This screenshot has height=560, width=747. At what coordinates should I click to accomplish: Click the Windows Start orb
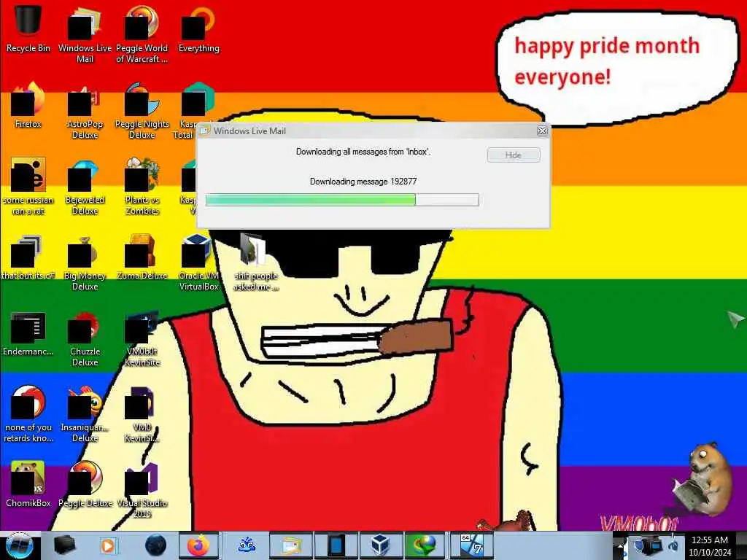[x=19, y=545]
